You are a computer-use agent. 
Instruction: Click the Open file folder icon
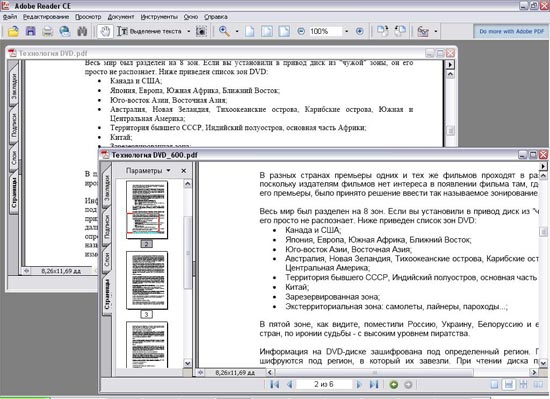tap(13, 32)
